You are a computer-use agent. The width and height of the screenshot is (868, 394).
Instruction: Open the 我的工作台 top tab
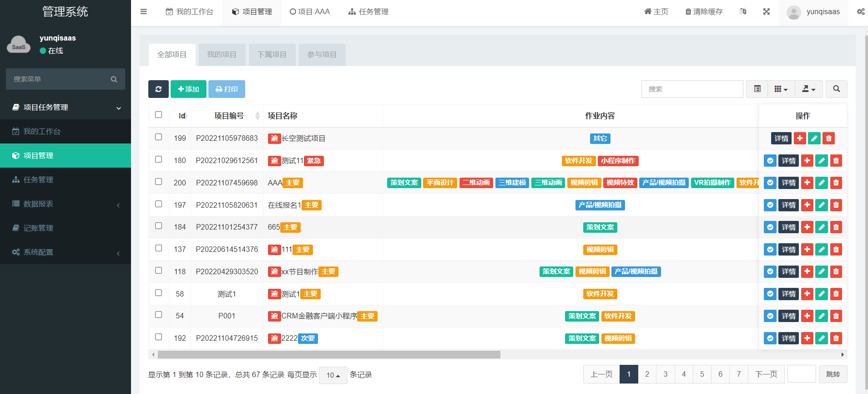click(189, 12)
